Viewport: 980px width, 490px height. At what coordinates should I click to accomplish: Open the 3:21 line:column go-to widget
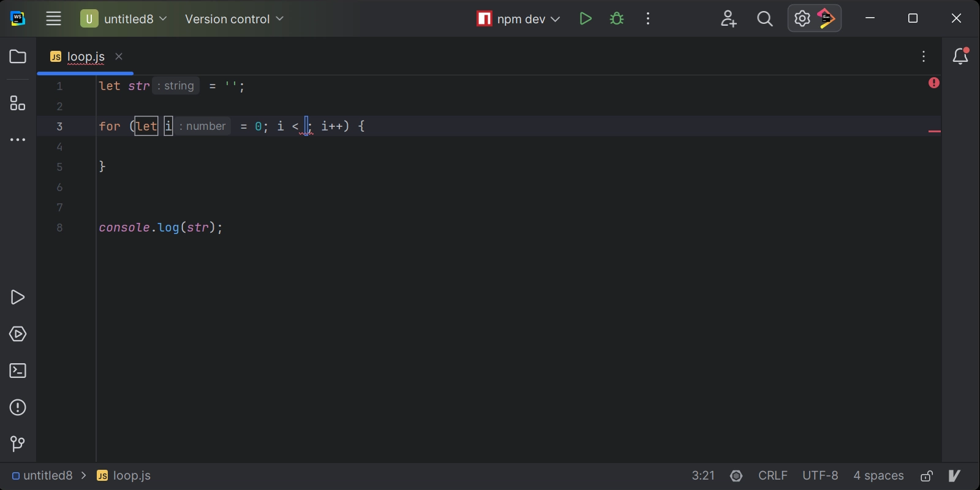click(703, 475)
